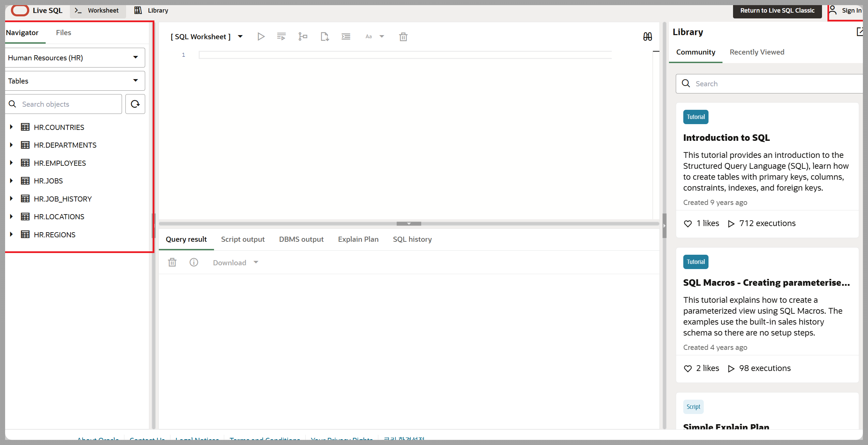Open the Tables object type dropdown

(75, 81)
